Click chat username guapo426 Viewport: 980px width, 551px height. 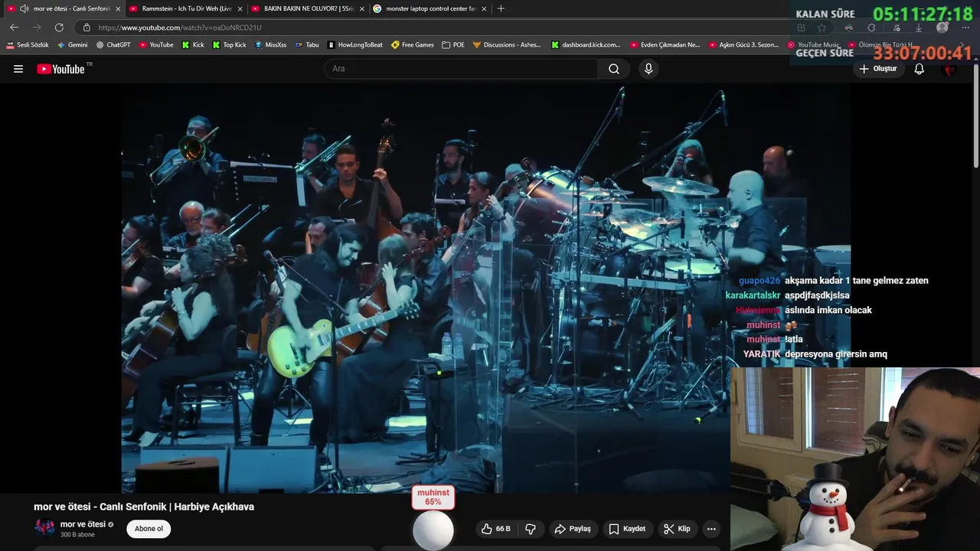coord(759,281)
